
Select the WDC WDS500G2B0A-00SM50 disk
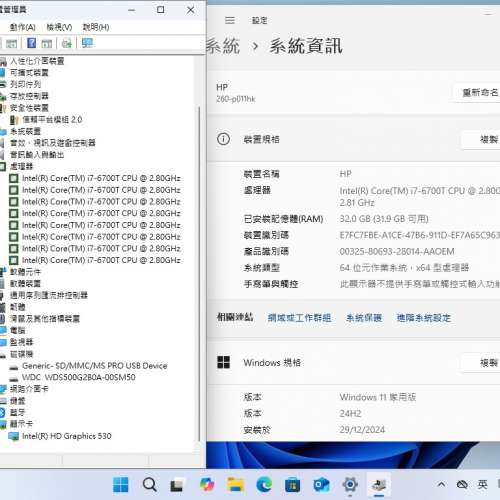pos(79,377)
